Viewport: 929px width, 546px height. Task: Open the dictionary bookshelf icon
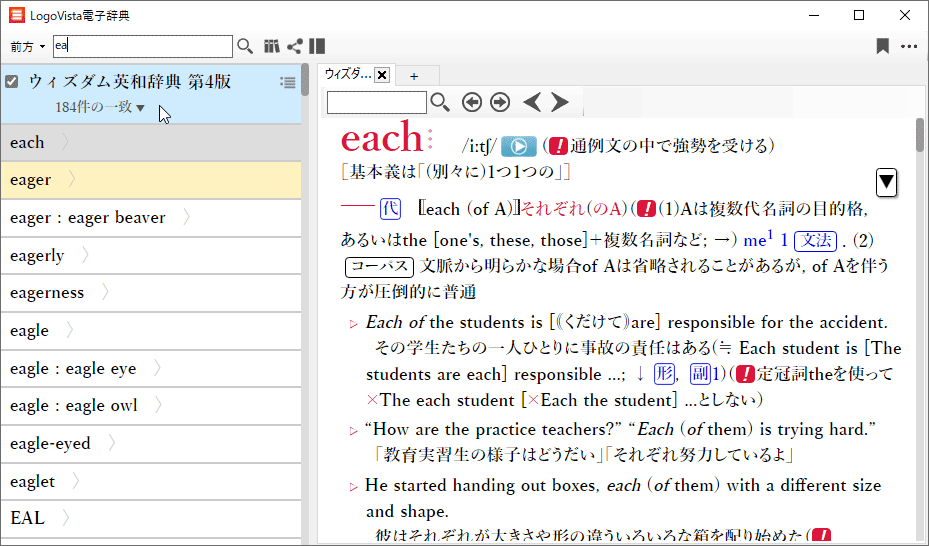click(x=272, y=46)
